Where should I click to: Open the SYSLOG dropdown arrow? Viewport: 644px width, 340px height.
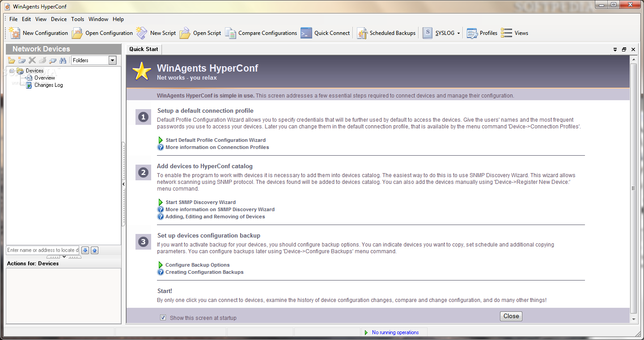click(459, 34)
